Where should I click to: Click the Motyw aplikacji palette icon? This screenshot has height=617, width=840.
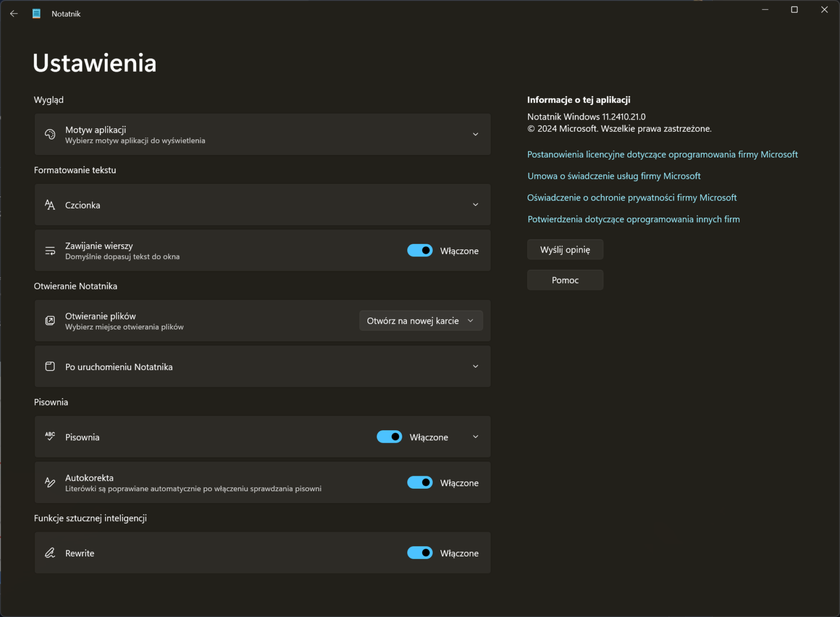click(50, 134)
